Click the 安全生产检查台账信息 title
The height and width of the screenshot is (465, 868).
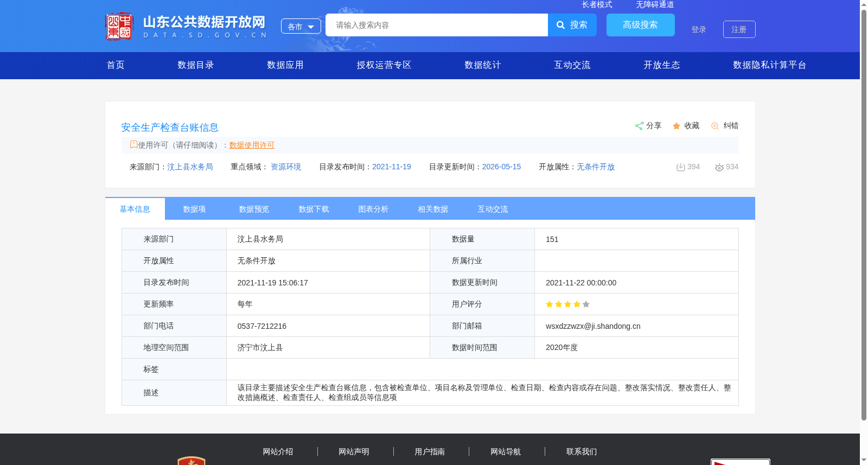(x=170, y=128)
